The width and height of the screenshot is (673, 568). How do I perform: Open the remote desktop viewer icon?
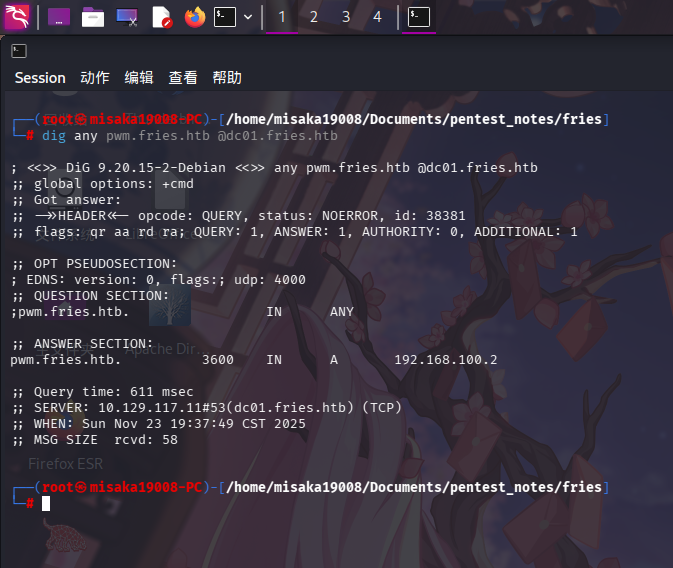[x=127, y=17]
